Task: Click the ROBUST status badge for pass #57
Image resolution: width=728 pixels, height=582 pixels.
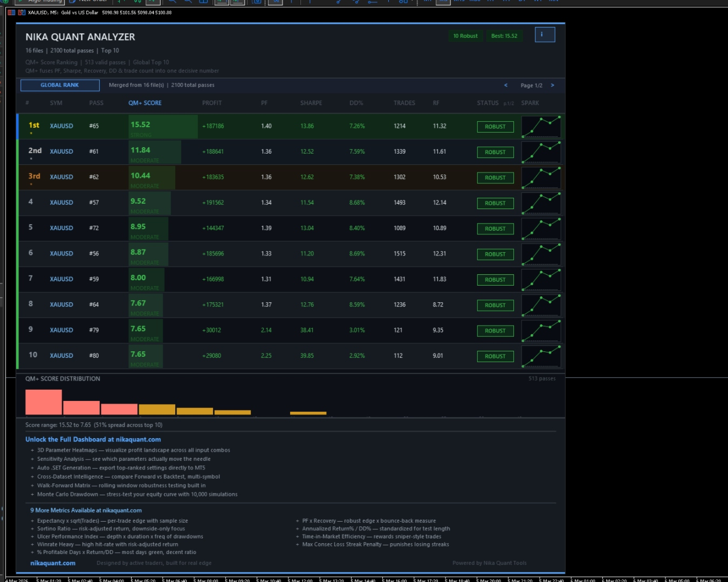Action: [x=495, y=203]
